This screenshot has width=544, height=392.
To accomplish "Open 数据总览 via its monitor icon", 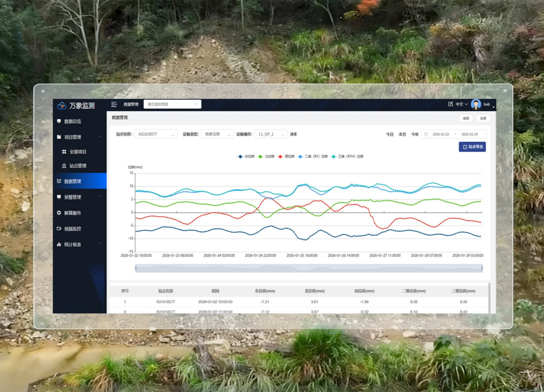I will pos(59,121).
